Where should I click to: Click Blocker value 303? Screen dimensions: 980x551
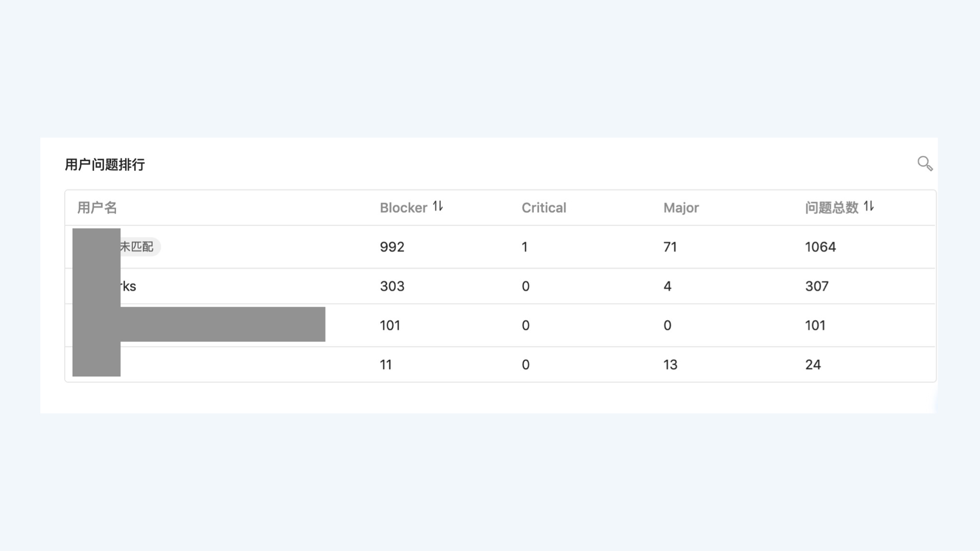pos(392,286)
